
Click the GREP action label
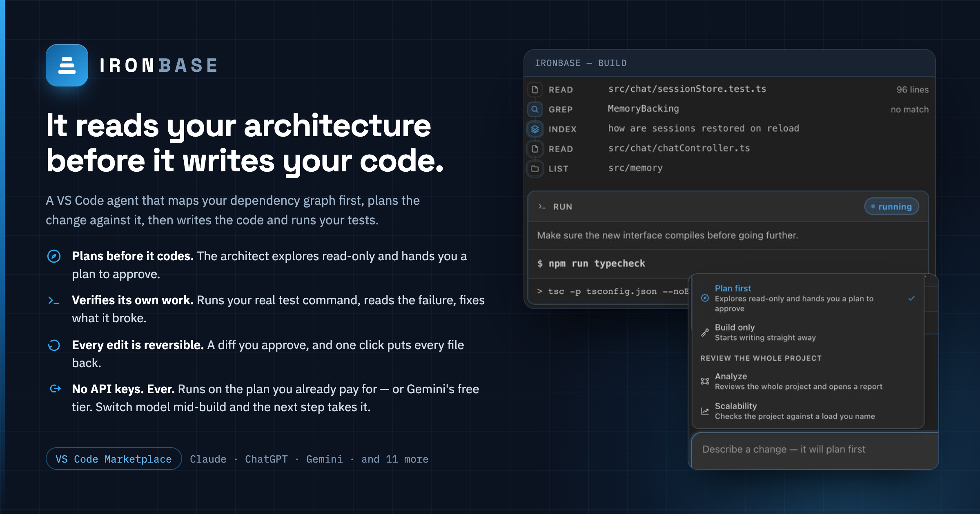(560, 109)
